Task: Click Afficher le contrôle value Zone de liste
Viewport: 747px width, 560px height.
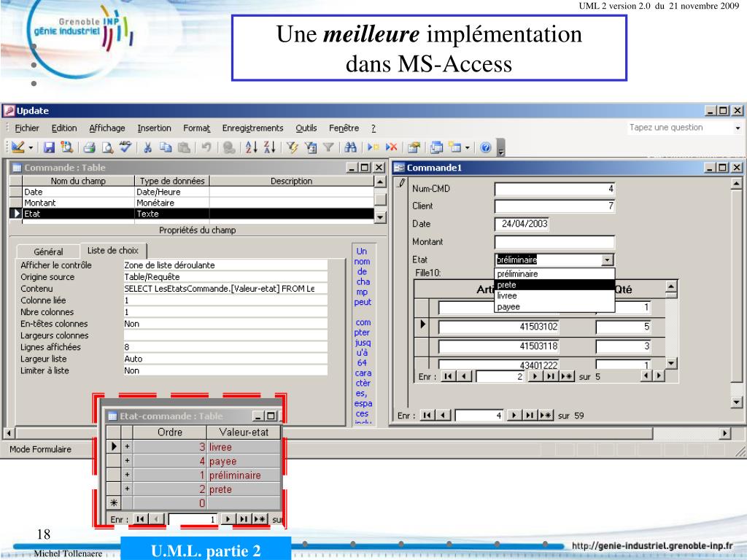Action: tap(225, 265)
